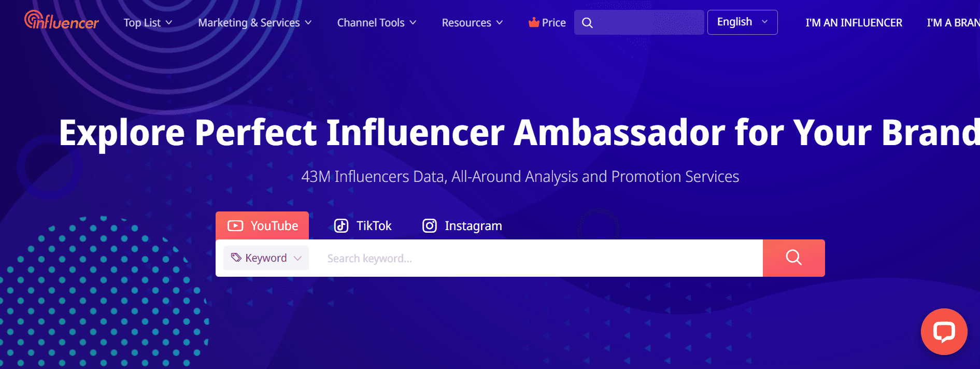Image resolution: width=980 pixels, height=369 pixels.
Task: Open the English language selector
Action: 742,22
